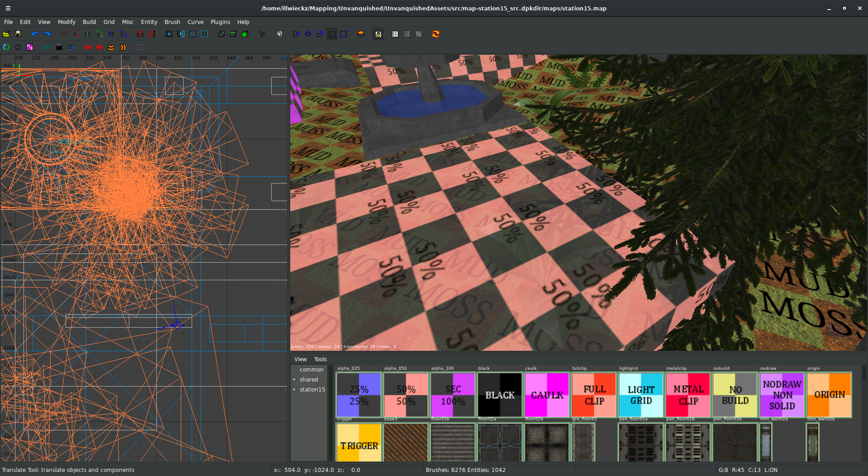Rotate selection around the Z axis
The image size is (868, 476).
tap(123, 34)
